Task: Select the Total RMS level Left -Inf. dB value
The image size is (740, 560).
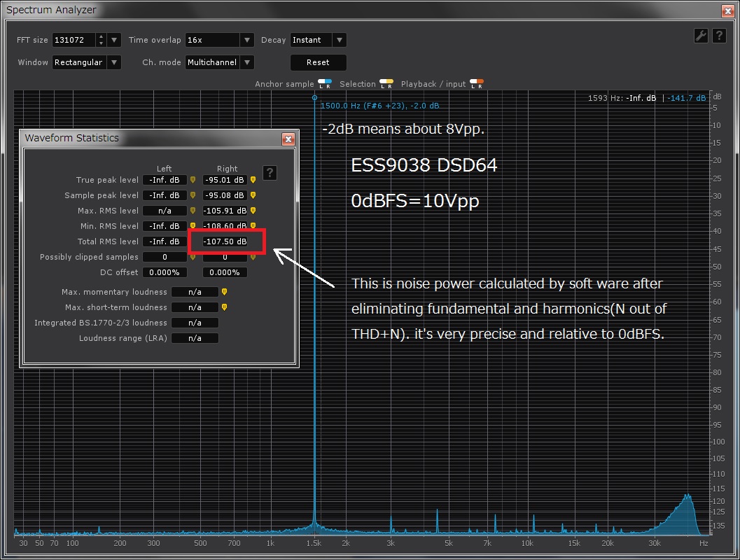Action: pos(165,241)
